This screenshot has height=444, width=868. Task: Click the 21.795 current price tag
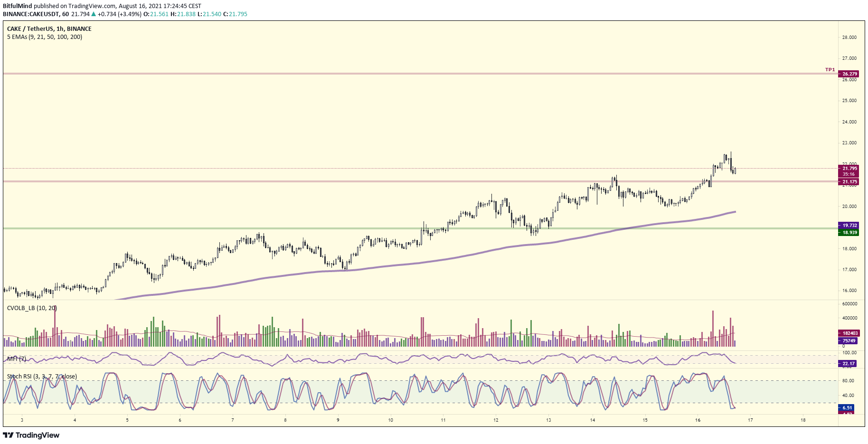[849, 169]
